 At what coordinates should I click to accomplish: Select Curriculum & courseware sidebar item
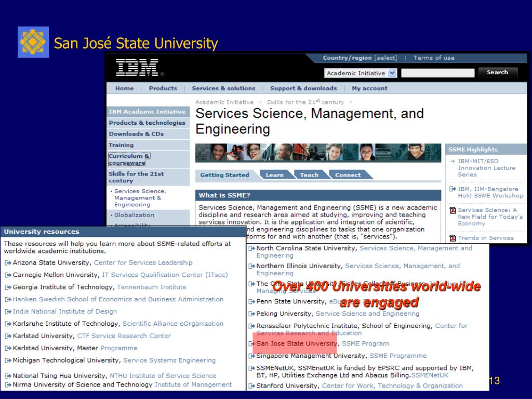pos(148,159)
